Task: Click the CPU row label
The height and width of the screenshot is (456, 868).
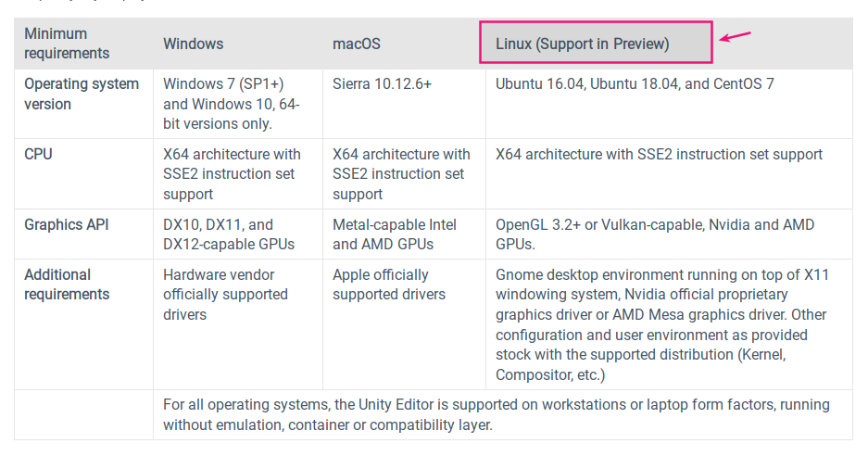Action: click(x=39, y=154)
